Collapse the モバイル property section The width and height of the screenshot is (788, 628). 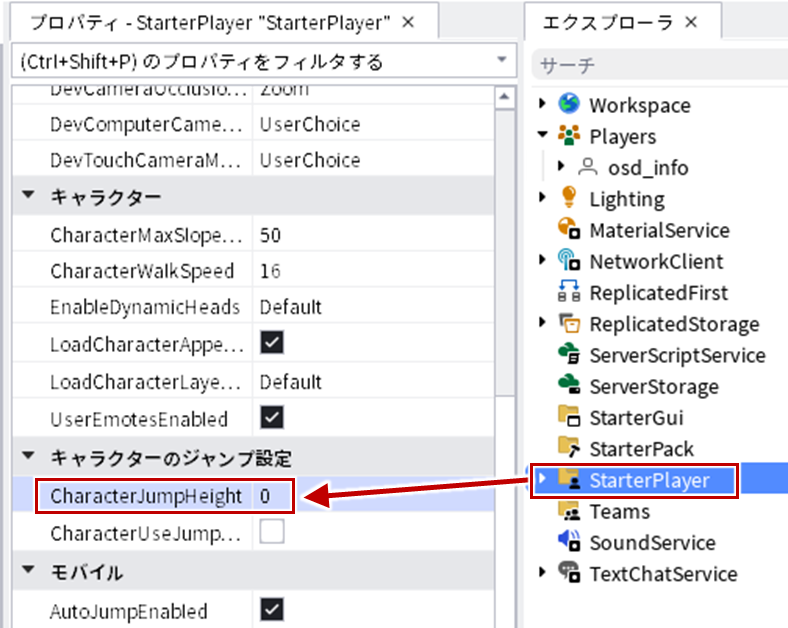click(29, 570)
